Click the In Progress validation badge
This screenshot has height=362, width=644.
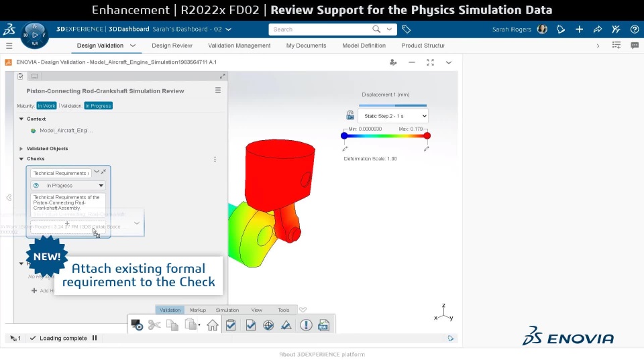(98, 106)
